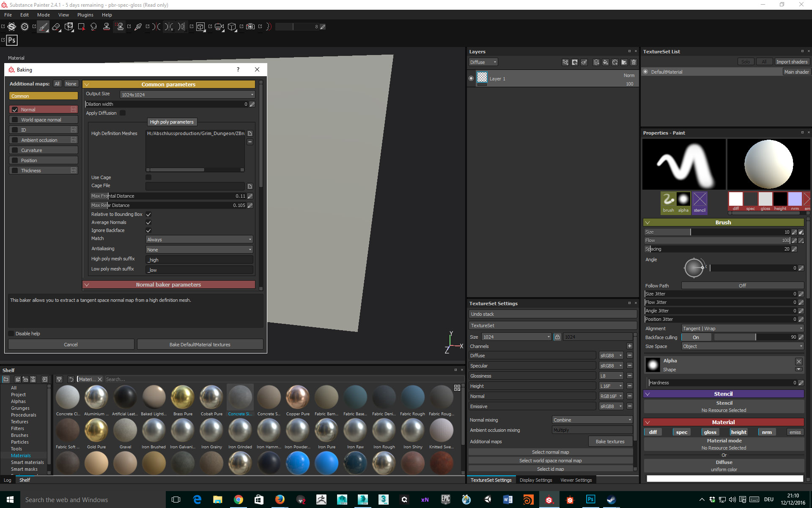This screenshot has width=812, height=508.
Task: Open the Plugins menu
Action: 85,15
